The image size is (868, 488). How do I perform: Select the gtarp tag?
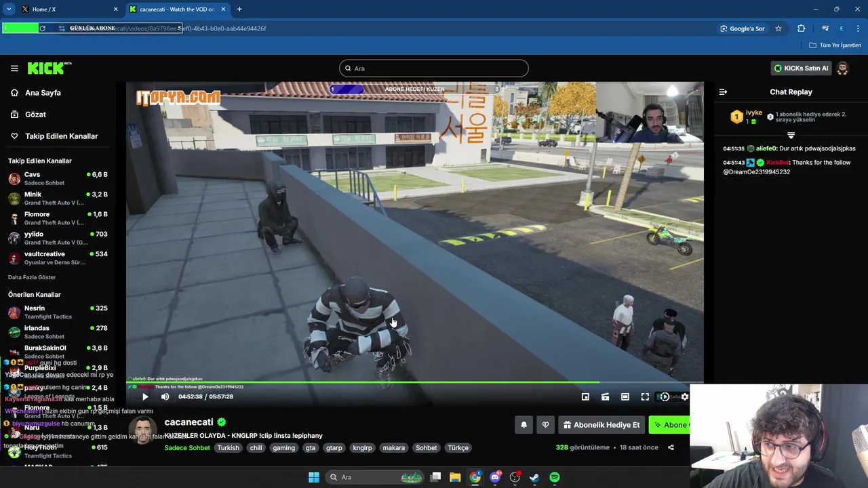(334, 448)
